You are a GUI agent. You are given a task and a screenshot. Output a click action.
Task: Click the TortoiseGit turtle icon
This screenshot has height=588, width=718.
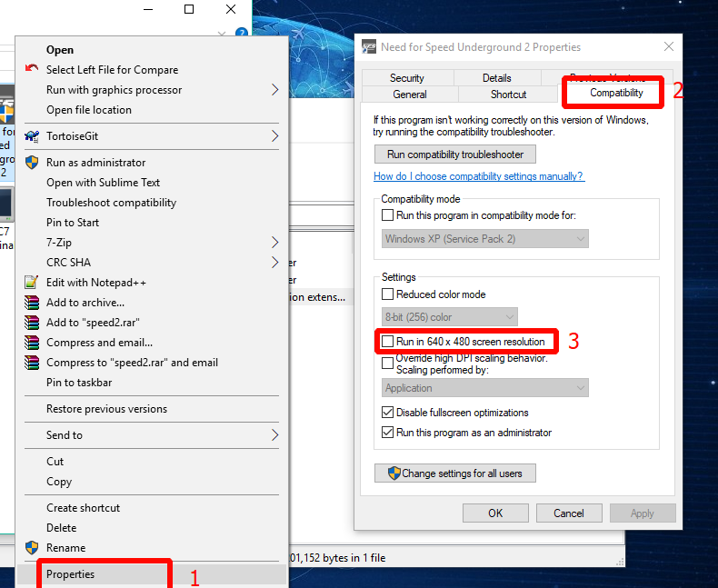(32, 136)
